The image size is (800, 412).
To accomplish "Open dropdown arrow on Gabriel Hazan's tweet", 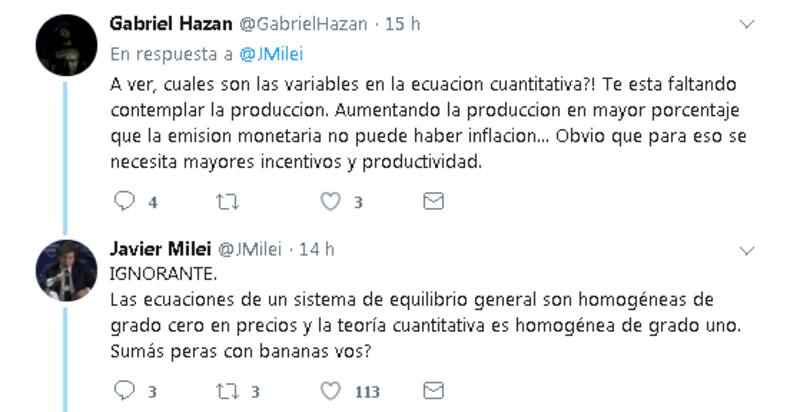I will [746, 22].
